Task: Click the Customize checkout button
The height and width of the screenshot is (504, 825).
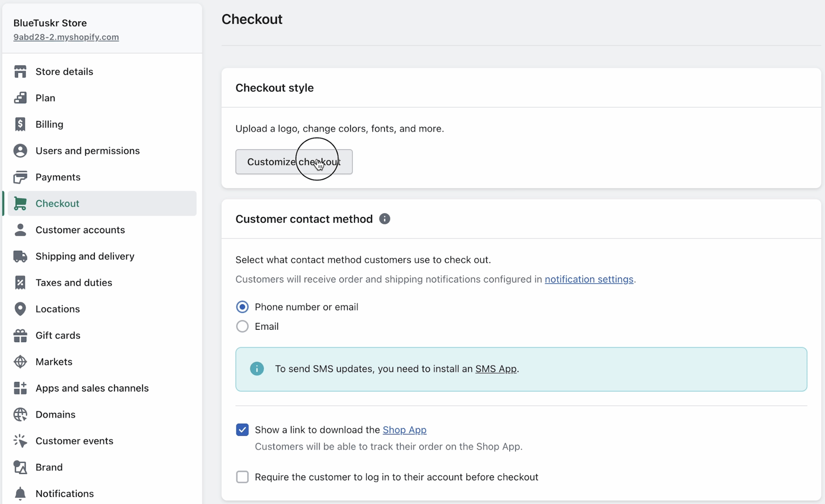Action: [294, 161]
